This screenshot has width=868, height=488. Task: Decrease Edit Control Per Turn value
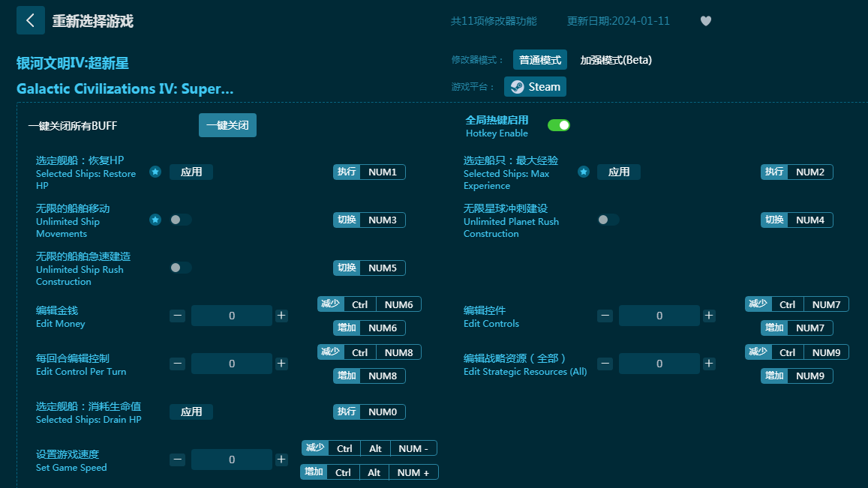(177, 364)
